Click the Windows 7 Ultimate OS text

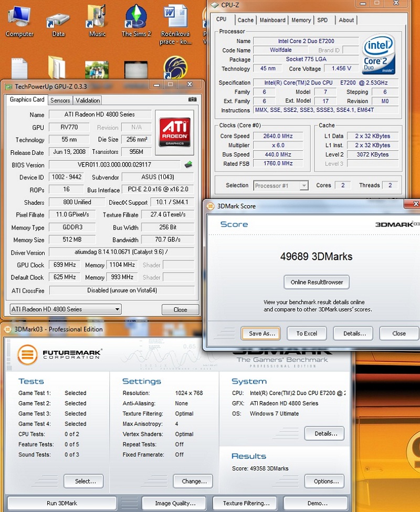(x=275, y=414)
